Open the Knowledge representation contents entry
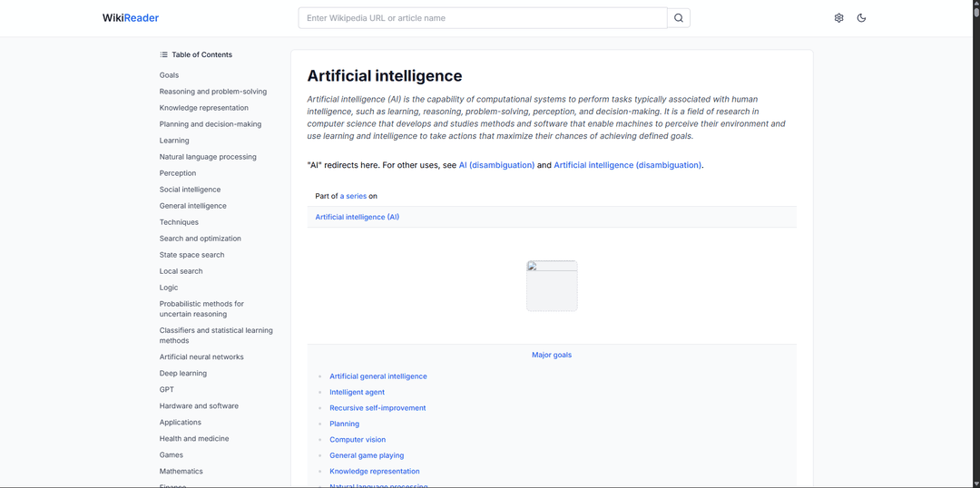980x488 pixels. [x=204, y=107]
